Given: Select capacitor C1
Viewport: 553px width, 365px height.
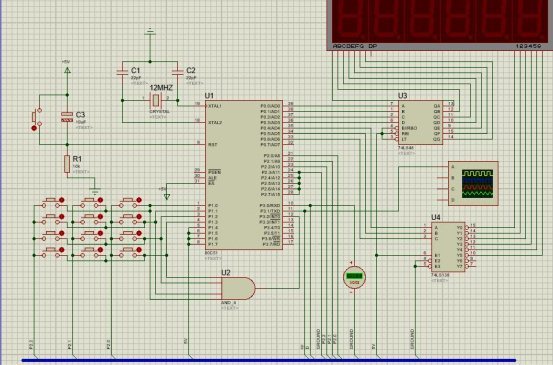Looking at the screenshot, I should (x=122, y=72).
